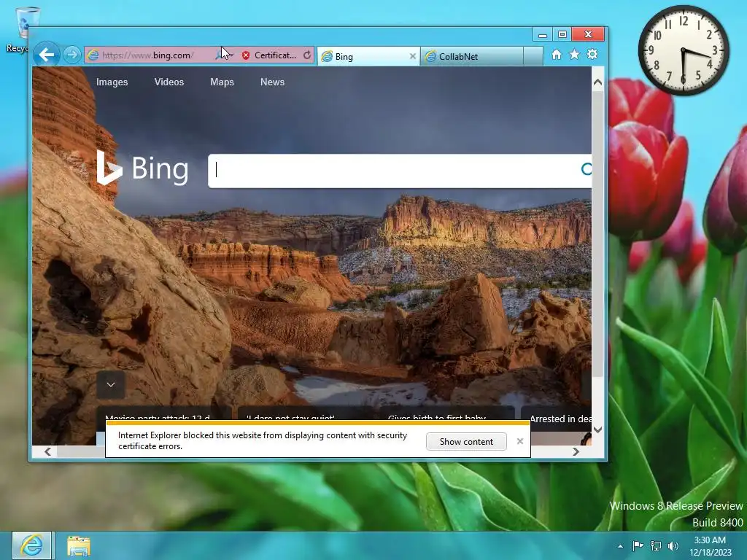Minimize the Internet Explorer window
Viewport: 747px width, 560px height.
542,34
